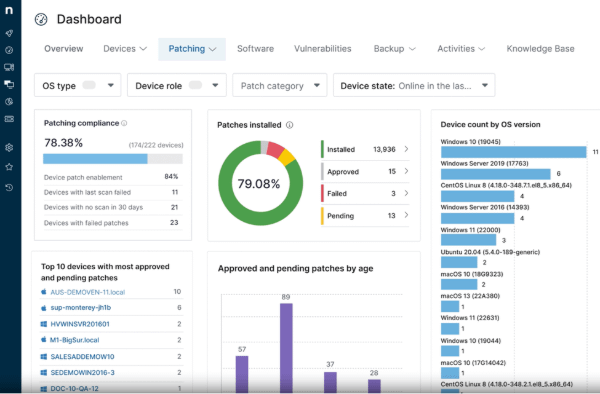Open the recent history clock icon
The height and width of the screenshot is (394, 600).
click(x=9, y=187)
